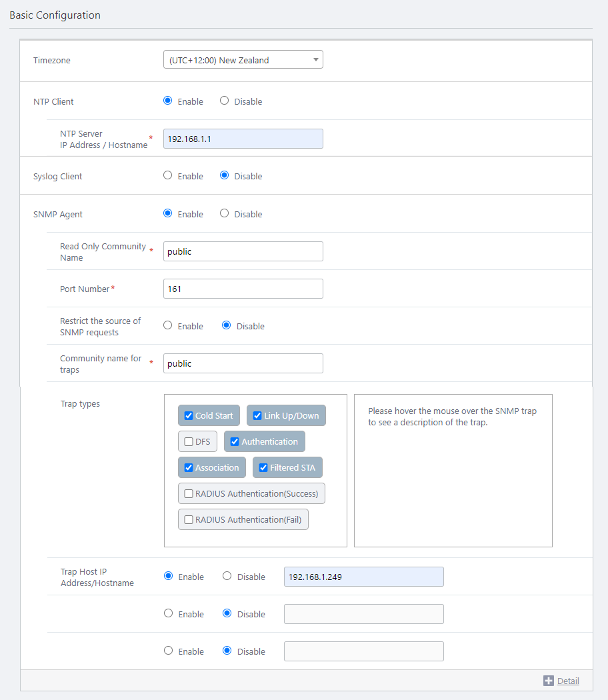
Task: Disable the NTP Client
Action: [x=225, y=101]
